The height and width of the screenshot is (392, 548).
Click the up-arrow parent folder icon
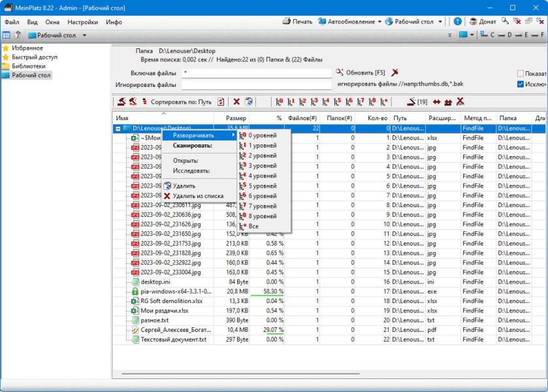click(18, 35)
